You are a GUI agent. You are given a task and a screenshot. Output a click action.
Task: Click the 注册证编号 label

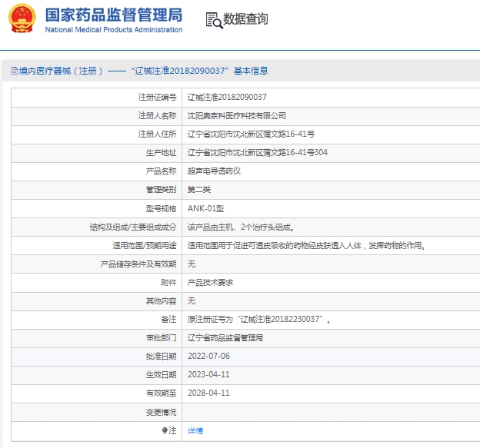(x=158, y=98)
